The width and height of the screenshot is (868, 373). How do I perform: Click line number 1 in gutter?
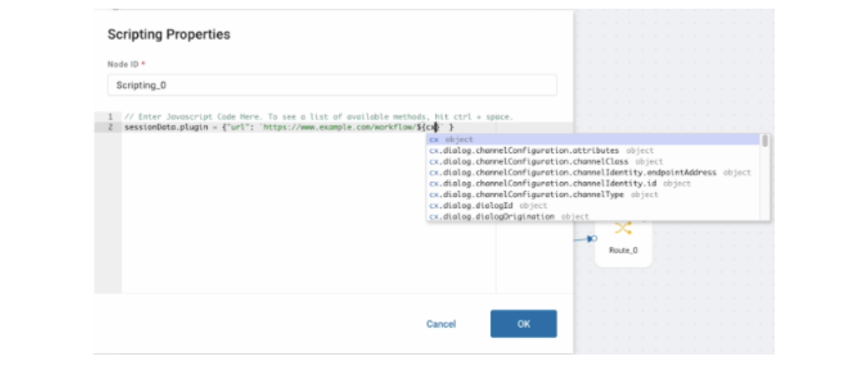point(110,117)
